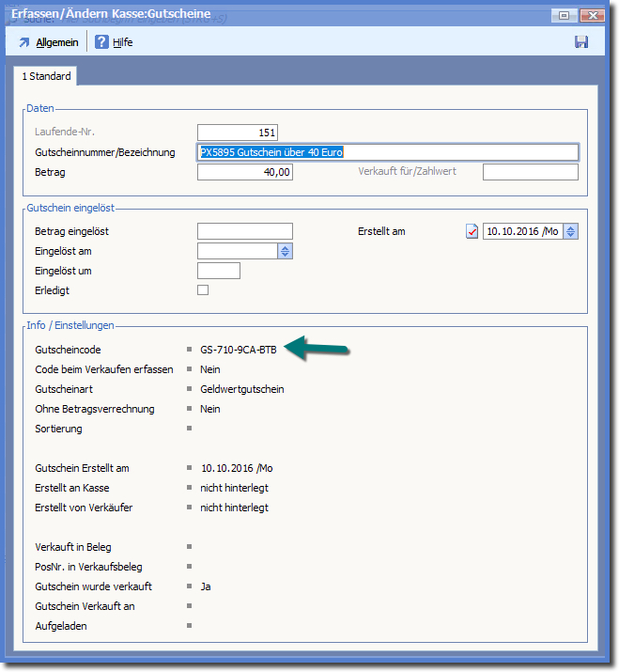Click the Betrag field showing 40,00
This screenshot has height=672, width=619.
pyautogui.click(x=245, y=172)
